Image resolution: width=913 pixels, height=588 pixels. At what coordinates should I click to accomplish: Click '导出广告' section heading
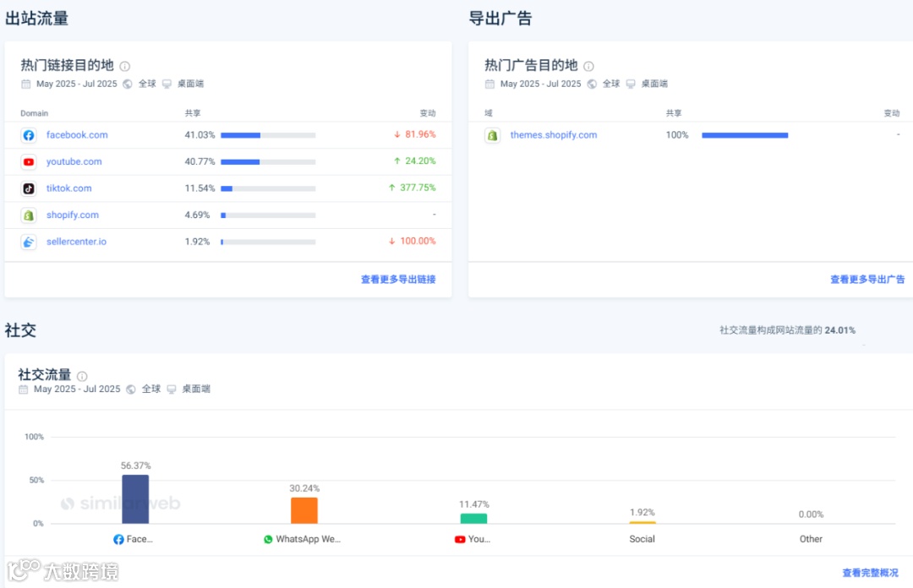point(500,19)
